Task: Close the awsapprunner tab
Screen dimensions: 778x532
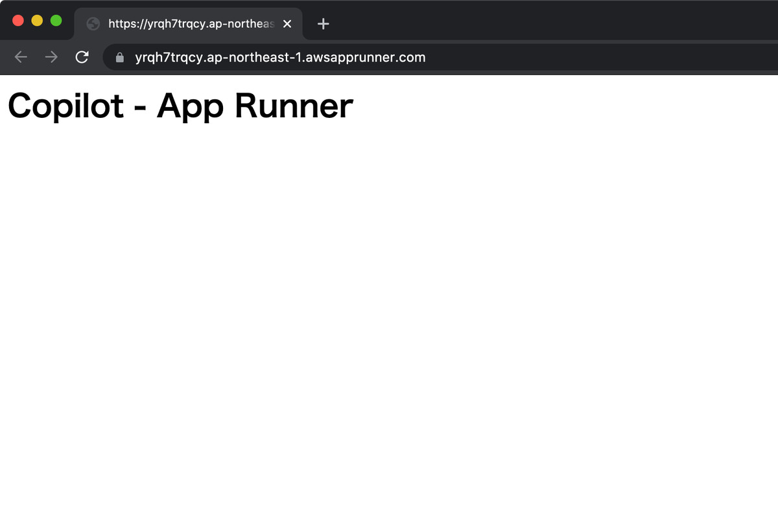Action: click(288, 24)
